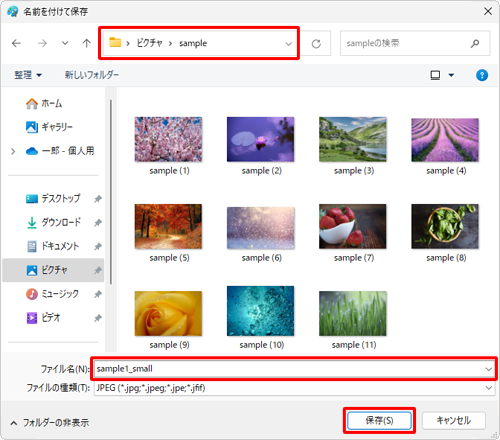Collapse folders with フォルダーの非表示

tap(50, 423)
